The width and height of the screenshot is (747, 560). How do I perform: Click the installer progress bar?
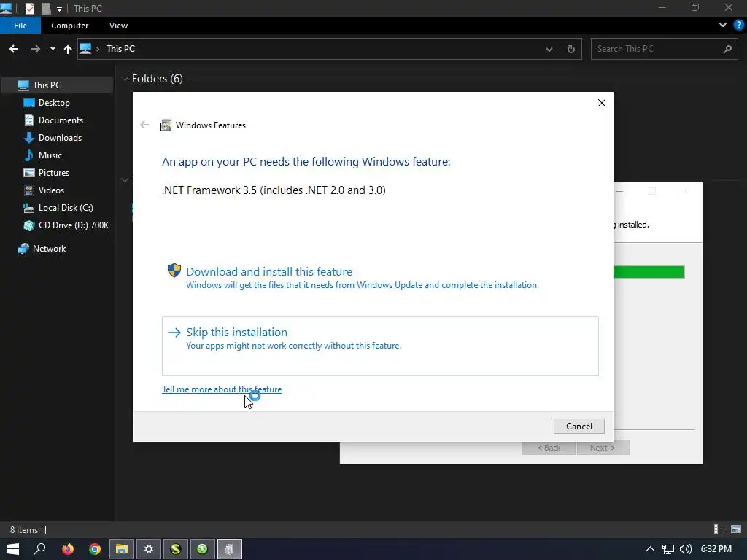pos(649,272)
